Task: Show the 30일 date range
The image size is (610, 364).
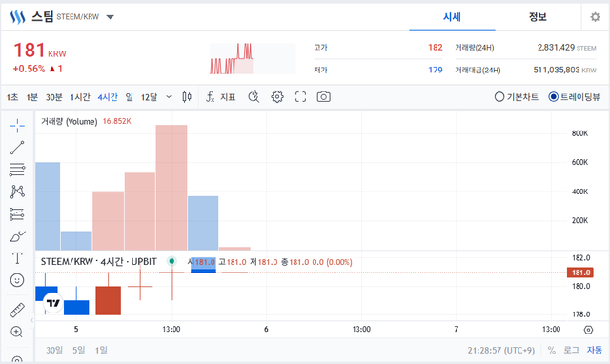Action: (54, 350)
